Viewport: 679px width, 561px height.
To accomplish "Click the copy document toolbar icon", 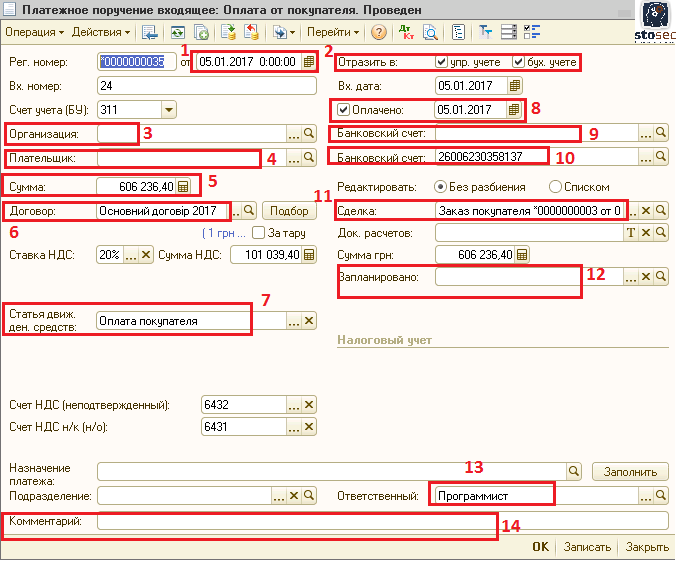I will pos(201,32).
